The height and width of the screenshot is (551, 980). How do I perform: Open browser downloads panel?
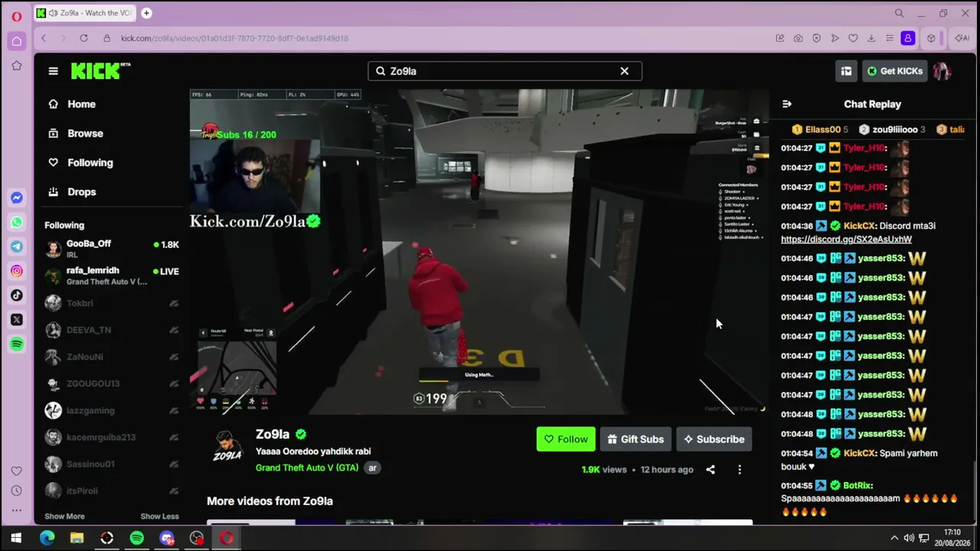871,38
